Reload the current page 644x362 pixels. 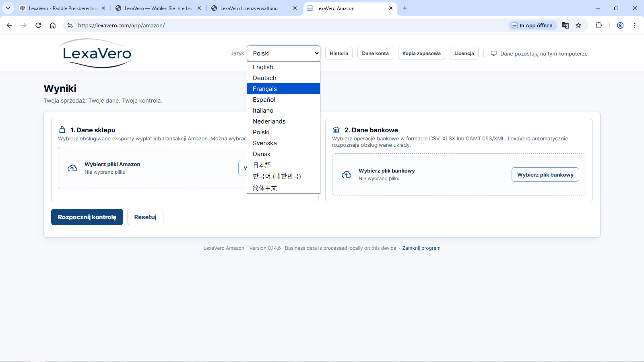[x=38, y=25]
